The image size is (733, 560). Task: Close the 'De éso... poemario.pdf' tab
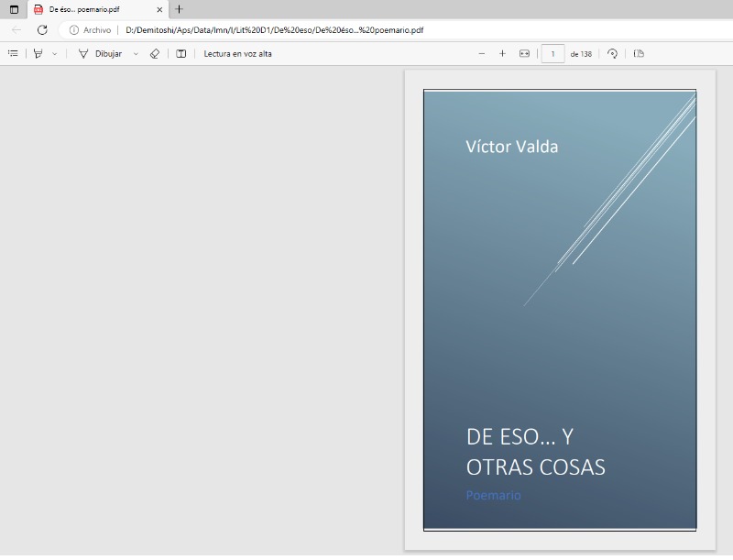(x=159, y=9)
